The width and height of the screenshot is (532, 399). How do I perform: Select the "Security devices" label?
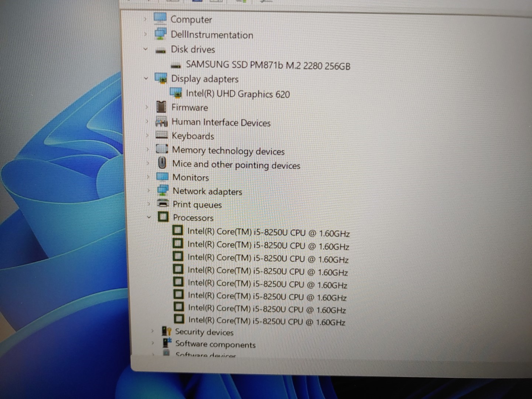click(x=204, y=332)
